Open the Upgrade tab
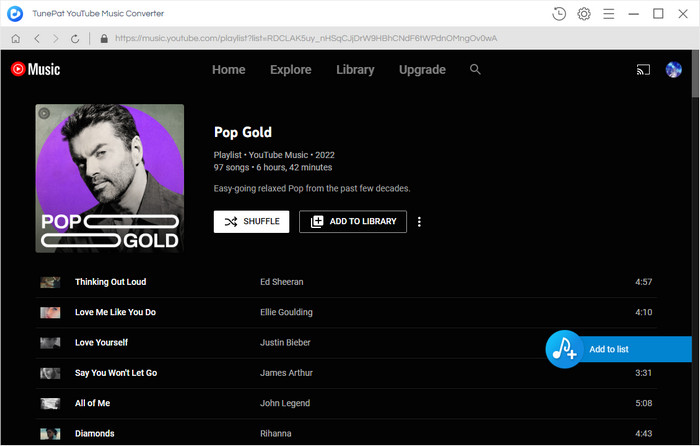The width and height of the screenshot is (700, 446). (x=422, y=70)
